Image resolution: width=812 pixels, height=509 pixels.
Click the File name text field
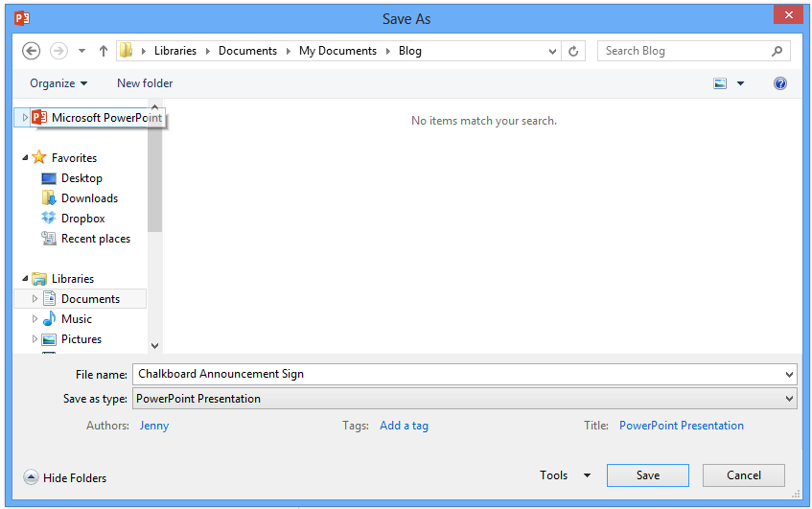(x=458, y=374)
